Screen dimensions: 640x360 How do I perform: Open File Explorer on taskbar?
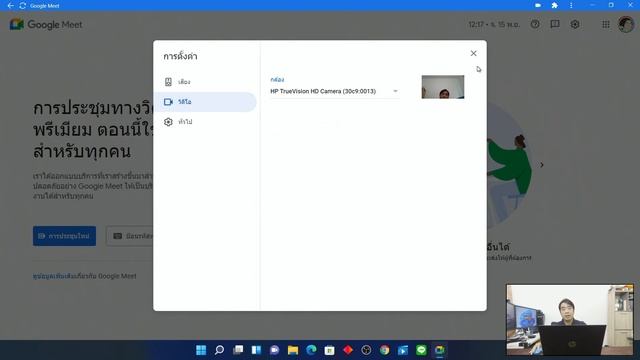[x=293, y=350]
